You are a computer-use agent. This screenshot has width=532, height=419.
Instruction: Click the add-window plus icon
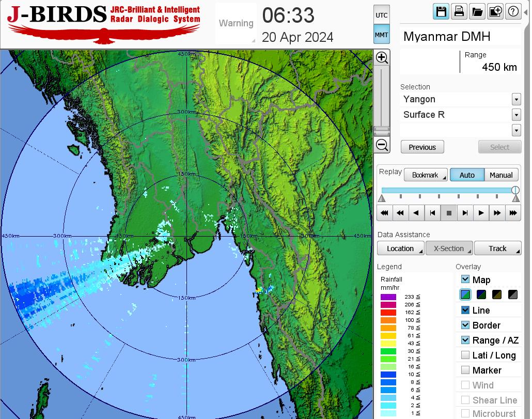[495, 12]
